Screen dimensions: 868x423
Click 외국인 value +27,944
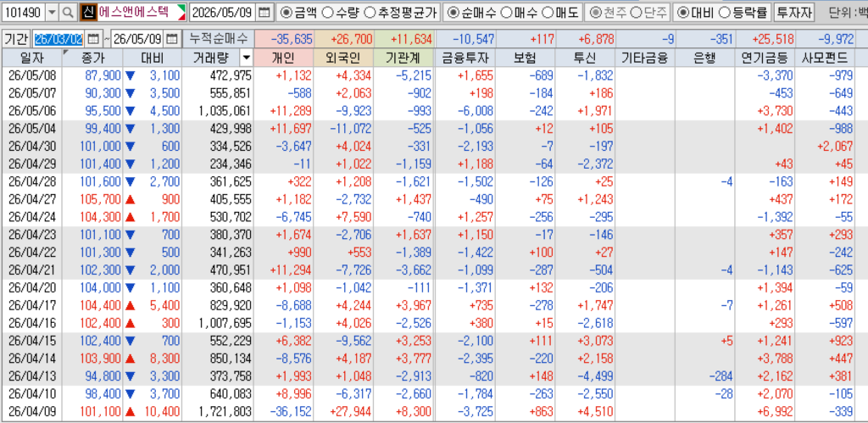(x=350, y=412)
